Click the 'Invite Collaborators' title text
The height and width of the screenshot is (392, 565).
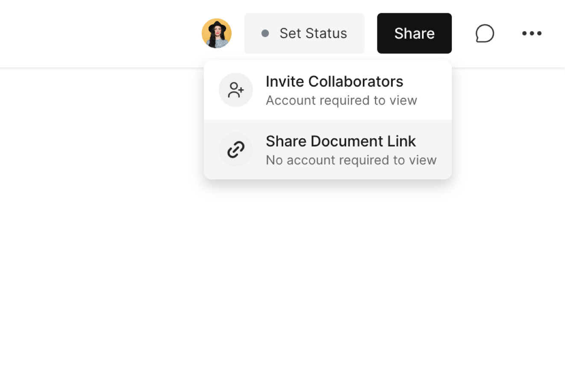pyautogui.click(x=334, y=82)
